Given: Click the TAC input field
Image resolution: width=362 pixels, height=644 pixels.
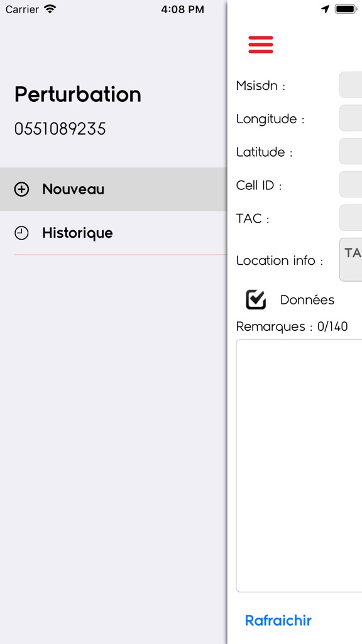Looking at the screenshot, I should coord(351,218).
